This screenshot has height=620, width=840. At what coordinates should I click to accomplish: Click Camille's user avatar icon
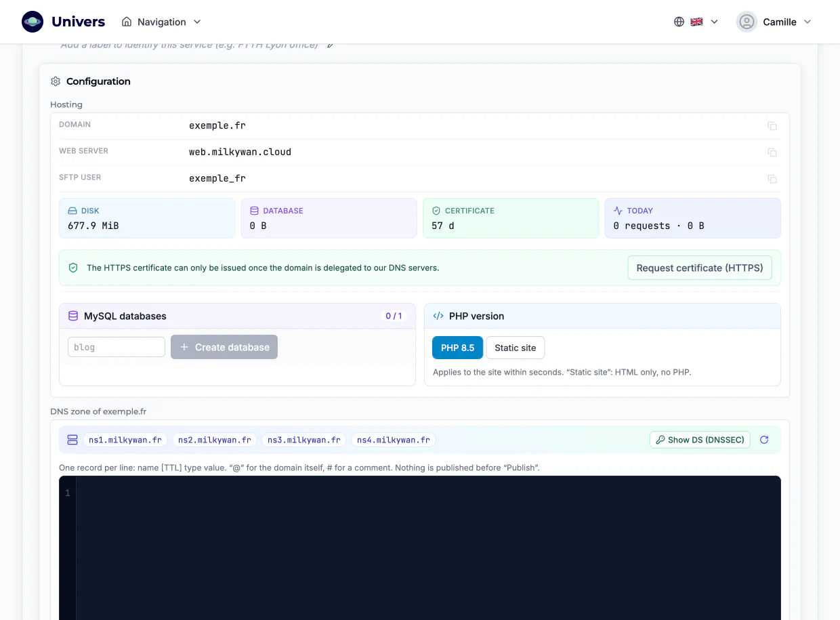pos(747,22)
